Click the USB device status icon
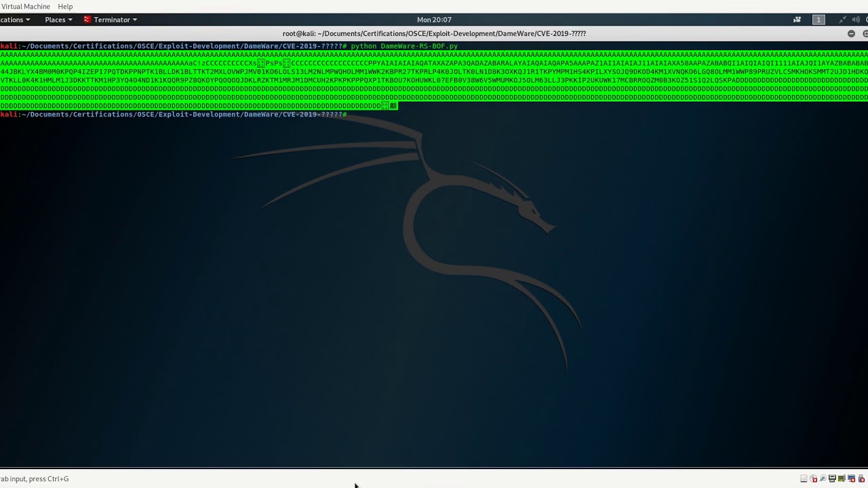 862,479
